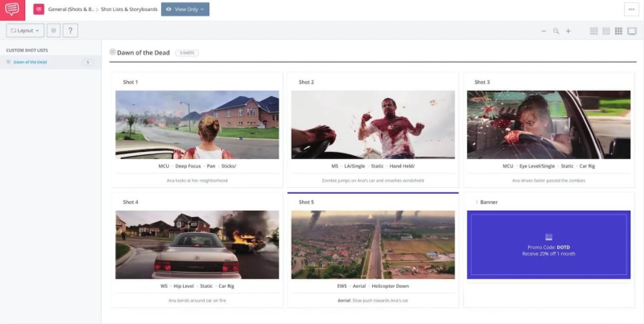Screen dimensions: 644x324
Task: Expand the Banner card chevron
Action: pyautogui.click(x=477, y=202)
